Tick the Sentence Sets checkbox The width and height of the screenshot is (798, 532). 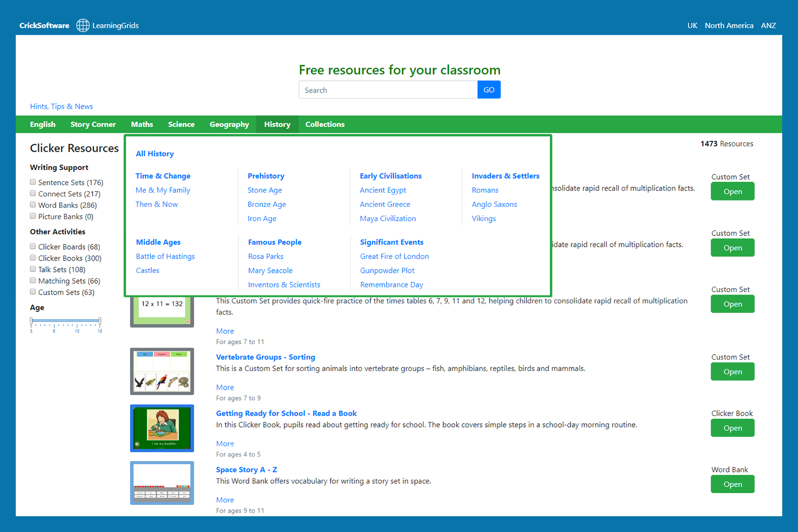click(x=33, y=182)
